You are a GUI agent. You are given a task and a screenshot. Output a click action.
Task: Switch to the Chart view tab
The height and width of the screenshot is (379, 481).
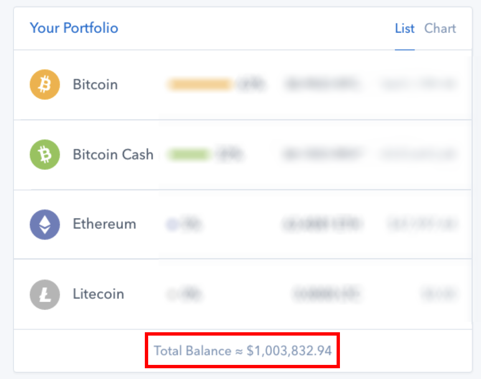440,29
